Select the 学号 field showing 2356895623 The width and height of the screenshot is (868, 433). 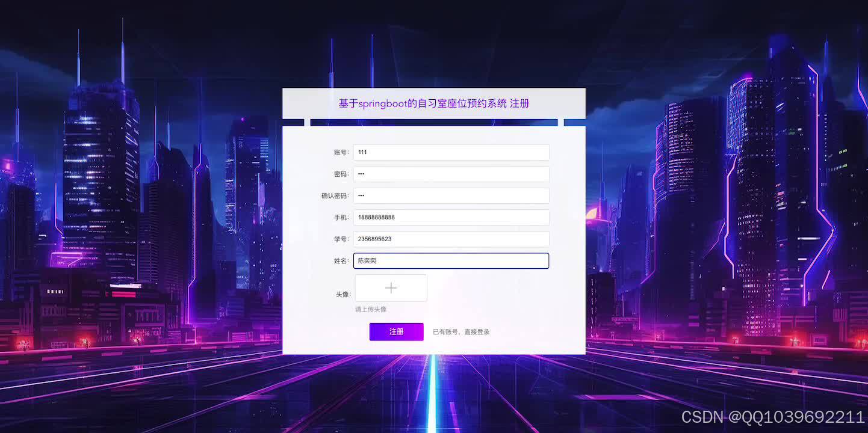coord(451,239)
